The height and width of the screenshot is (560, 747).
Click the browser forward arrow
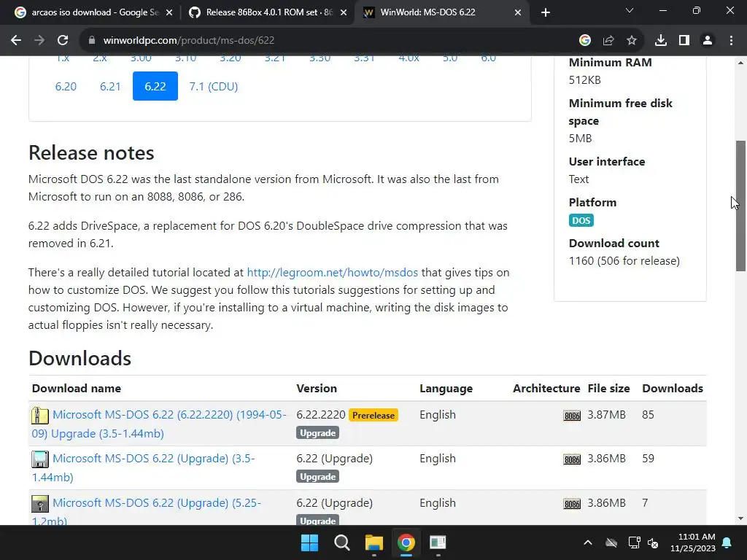(x=39, y=41)
